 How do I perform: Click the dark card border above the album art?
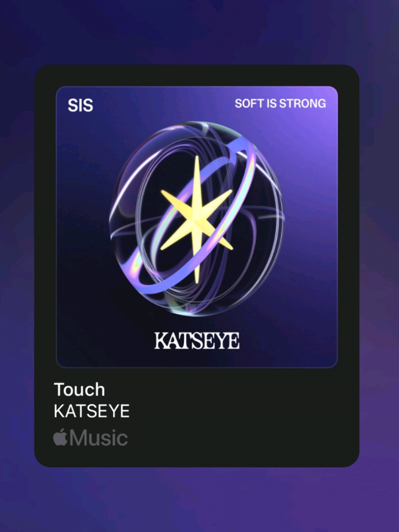[x=196, y=75]
